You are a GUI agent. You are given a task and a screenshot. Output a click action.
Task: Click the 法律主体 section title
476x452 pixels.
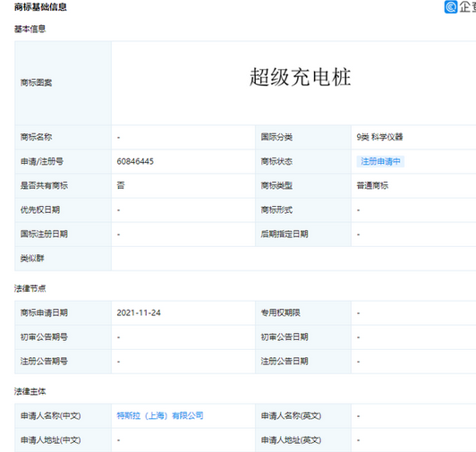pyautogui.click(x=30, y=391)
